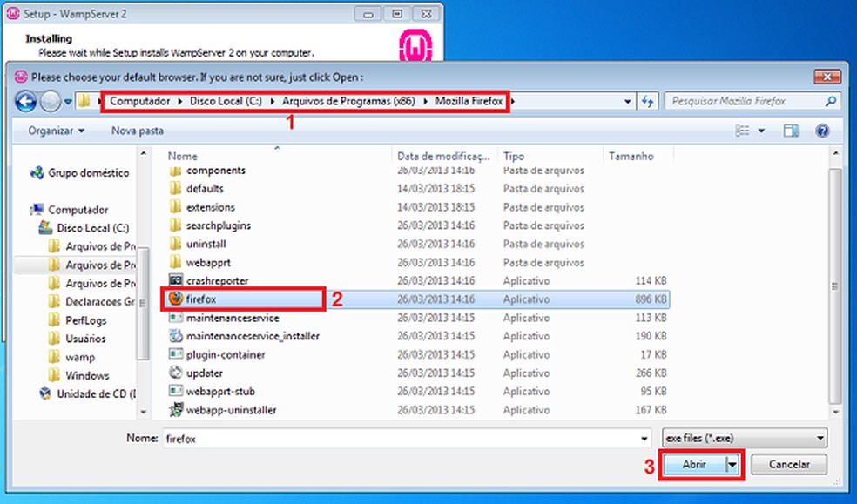Select the webapprt folder icon
The height and width of the screenshot is (504, 857).
[x=175, y=262]
